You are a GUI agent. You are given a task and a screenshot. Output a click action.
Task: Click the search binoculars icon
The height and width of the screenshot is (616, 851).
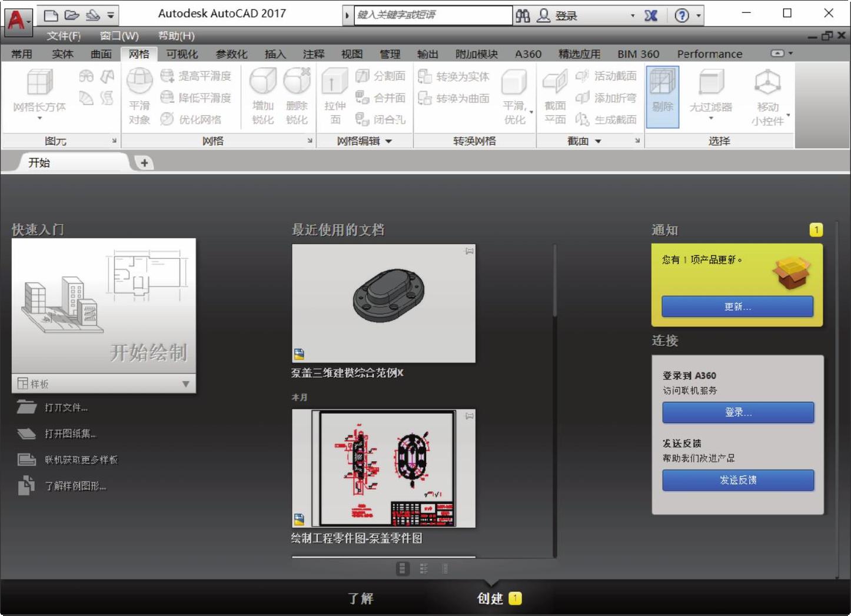point(523,16)
